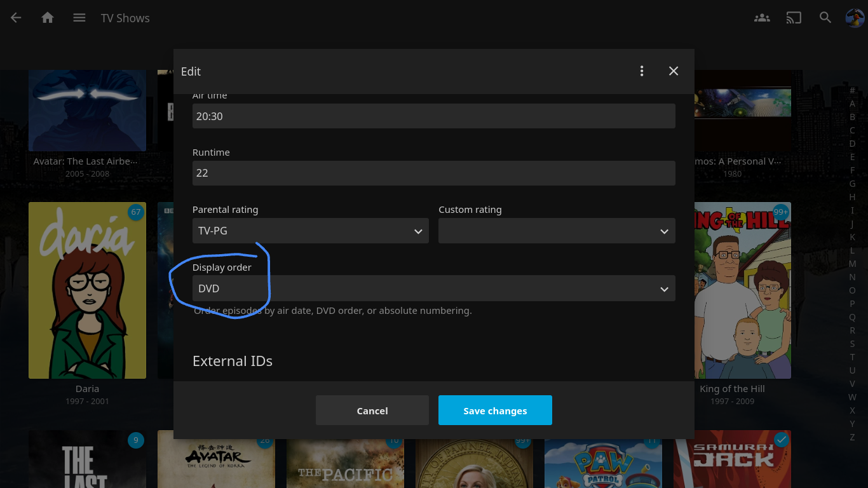This screenshot has height=488, width=868.
Task: Open the Custom rating dropdown
Action: pyautogui.click(x=557, y=231)
